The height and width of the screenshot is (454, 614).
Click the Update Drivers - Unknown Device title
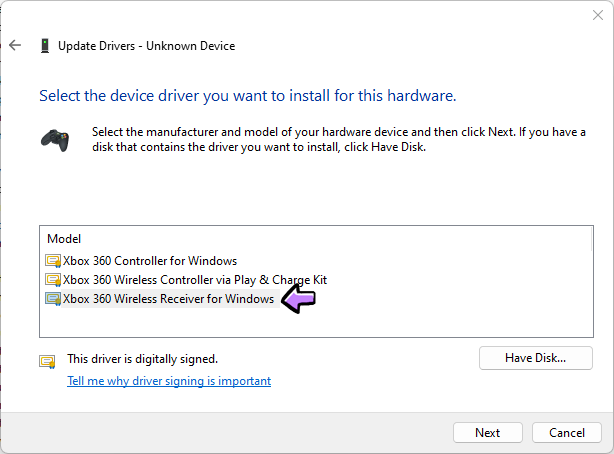click(146, 45)
